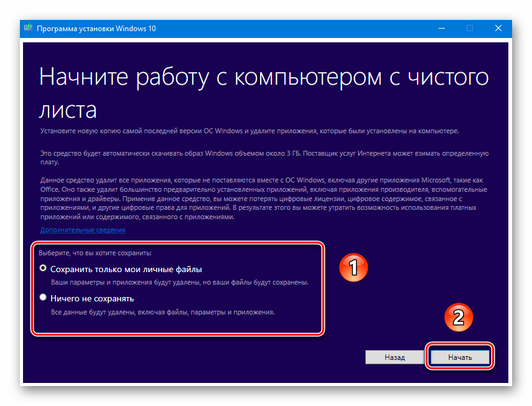Click the second heading line 'листа'

click(68, 111)
